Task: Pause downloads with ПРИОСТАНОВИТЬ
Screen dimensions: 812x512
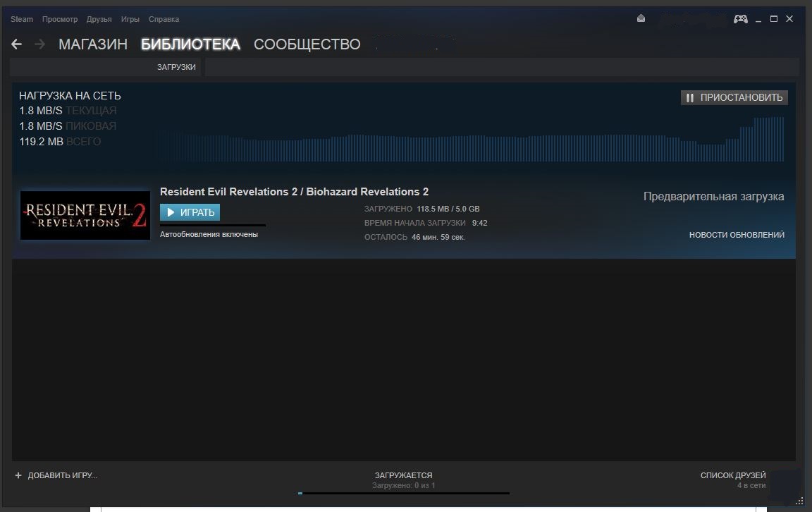Action: point(734,97)
